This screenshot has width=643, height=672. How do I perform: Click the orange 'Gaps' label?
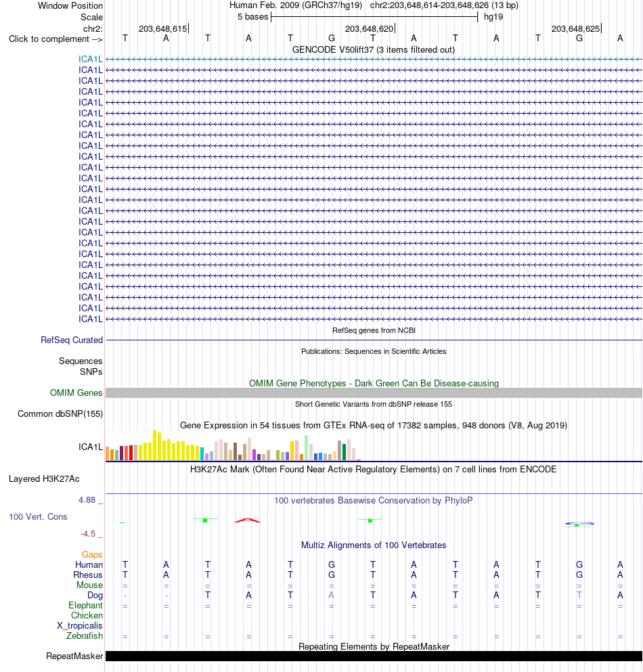click(x=92, y=554)
